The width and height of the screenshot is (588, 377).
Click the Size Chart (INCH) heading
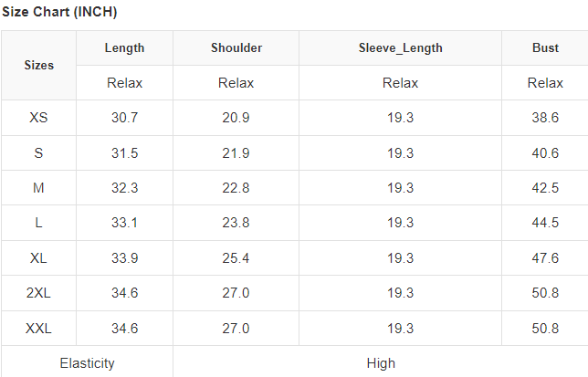[x=59, y=13]
